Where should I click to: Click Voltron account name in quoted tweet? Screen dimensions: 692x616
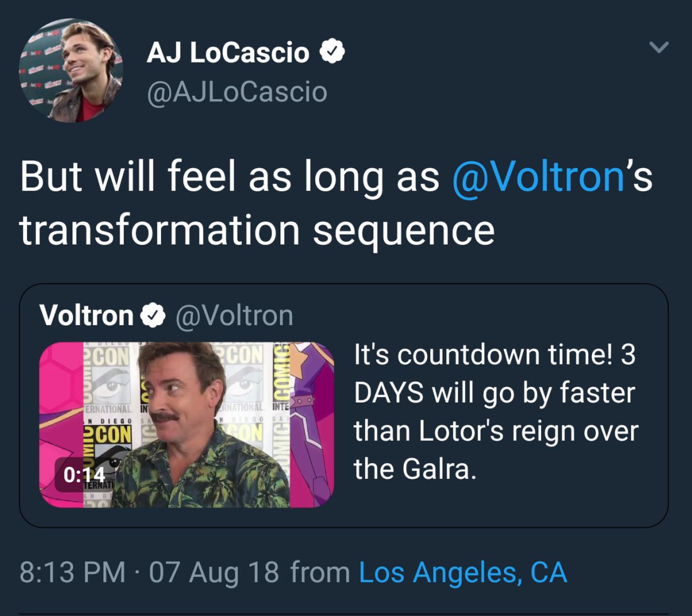86,316
